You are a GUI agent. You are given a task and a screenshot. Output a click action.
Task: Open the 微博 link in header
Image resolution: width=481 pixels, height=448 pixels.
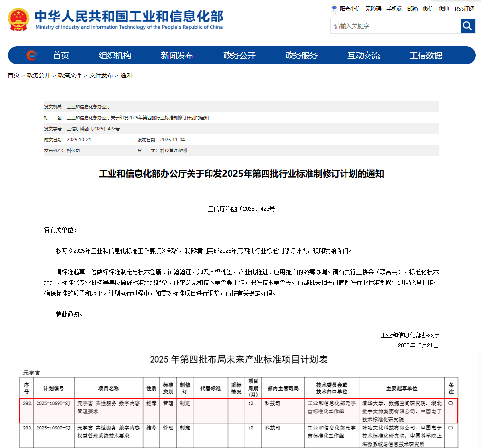pos(444,9)
